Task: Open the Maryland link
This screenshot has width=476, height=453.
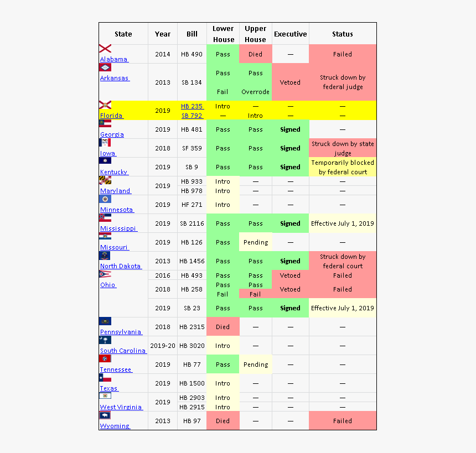Action: pos(116,190)
